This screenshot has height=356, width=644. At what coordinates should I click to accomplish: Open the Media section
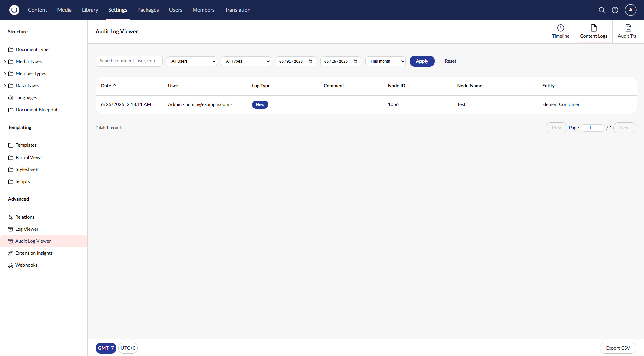[64, 10]
